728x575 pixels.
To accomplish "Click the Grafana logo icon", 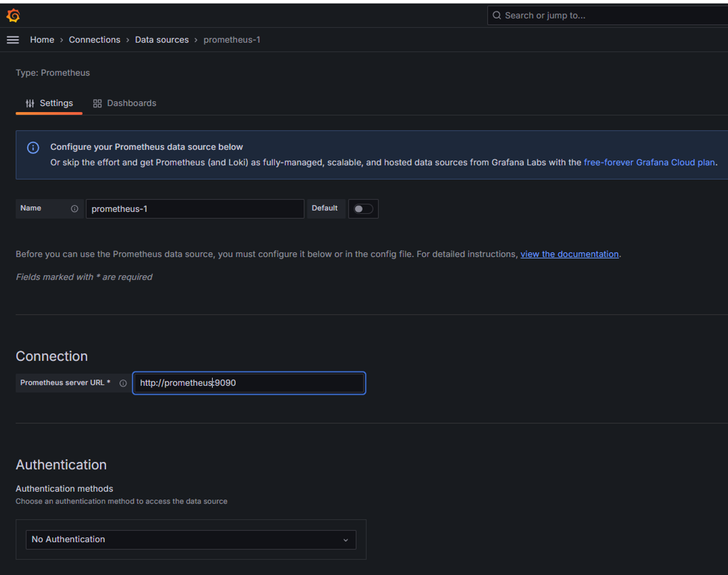I will (x=13, y=16).
